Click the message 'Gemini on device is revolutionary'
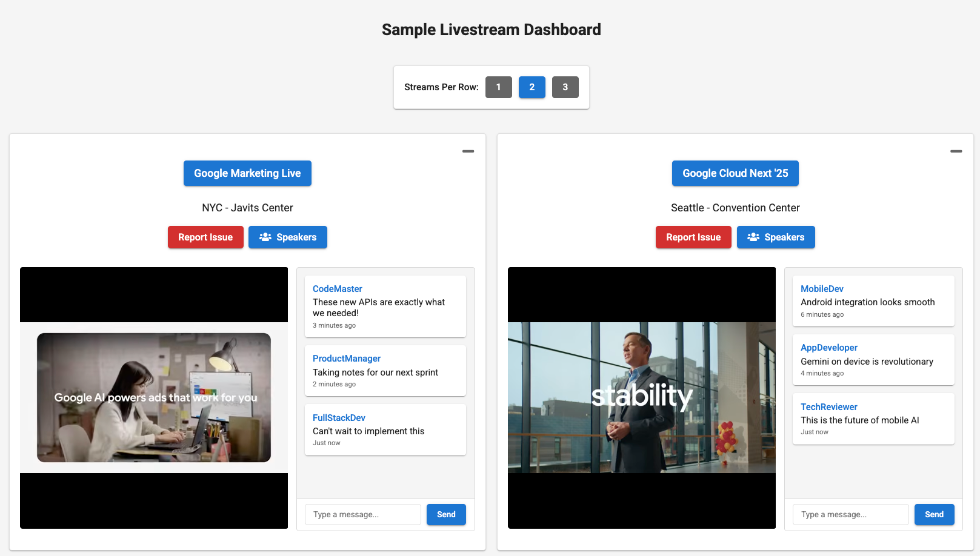The image size is (980, 556). pos(867,362)
